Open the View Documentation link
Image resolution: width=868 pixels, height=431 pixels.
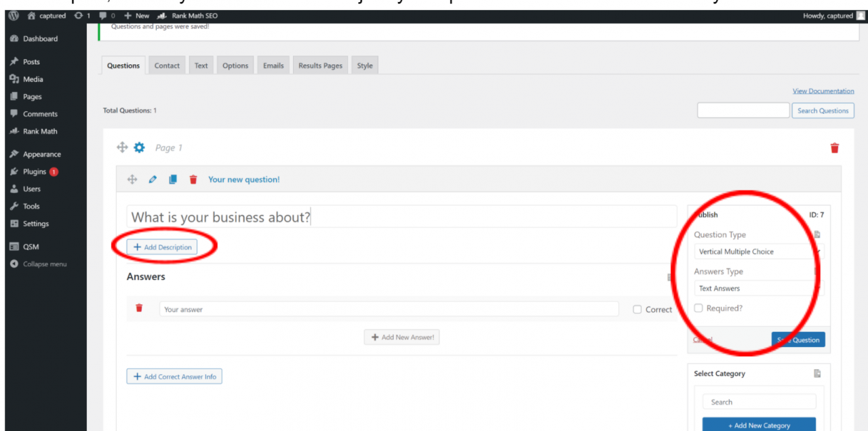[x=823, y=90]
